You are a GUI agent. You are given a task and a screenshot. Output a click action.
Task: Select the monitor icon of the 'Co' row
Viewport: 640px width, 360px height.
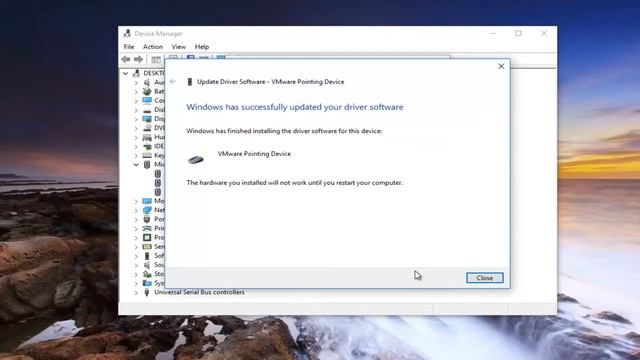[147, 100]
